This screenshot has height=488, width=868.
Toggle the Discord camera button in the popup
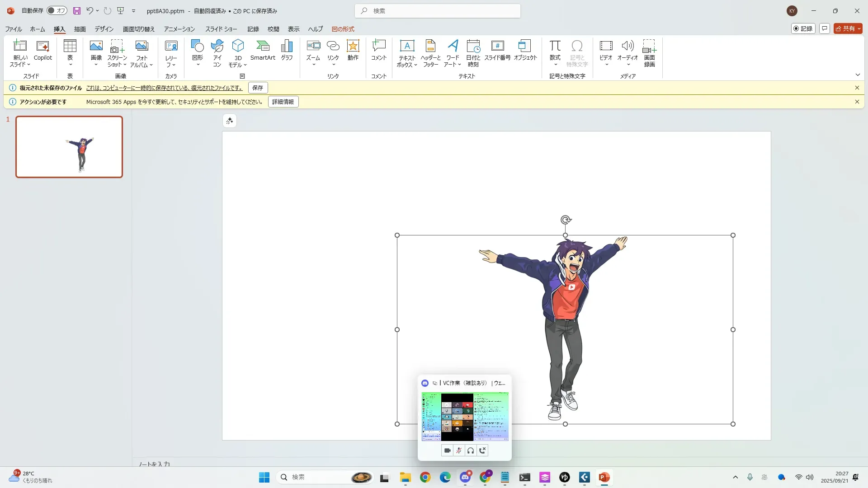[x=447, y=450]
